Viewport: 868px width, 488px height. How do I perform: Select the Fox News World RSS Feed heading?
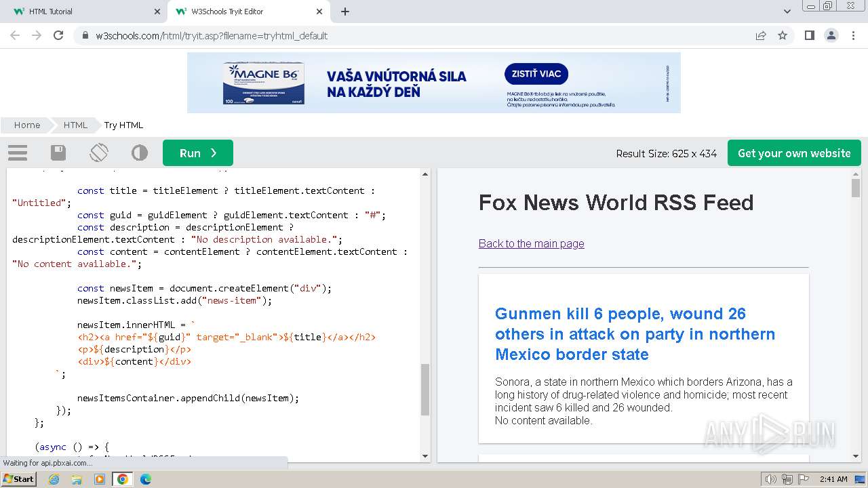point(616,202)
